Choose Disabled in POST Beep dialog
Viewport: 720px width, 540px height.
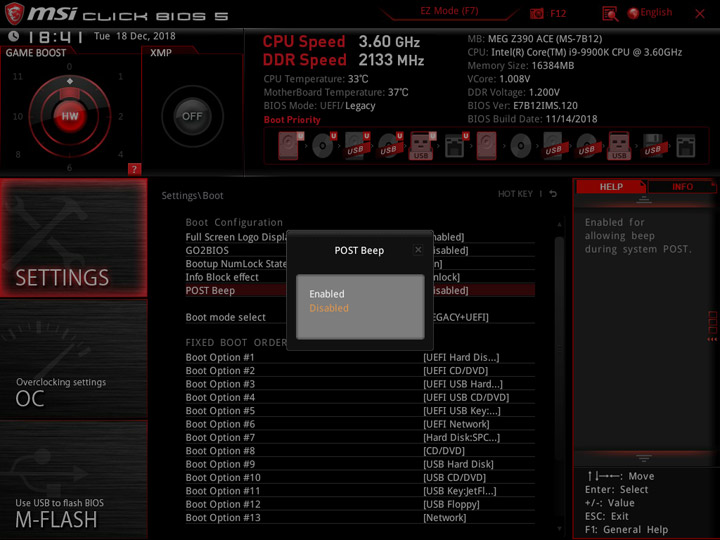pyautogui.click(x=329, y=308)
